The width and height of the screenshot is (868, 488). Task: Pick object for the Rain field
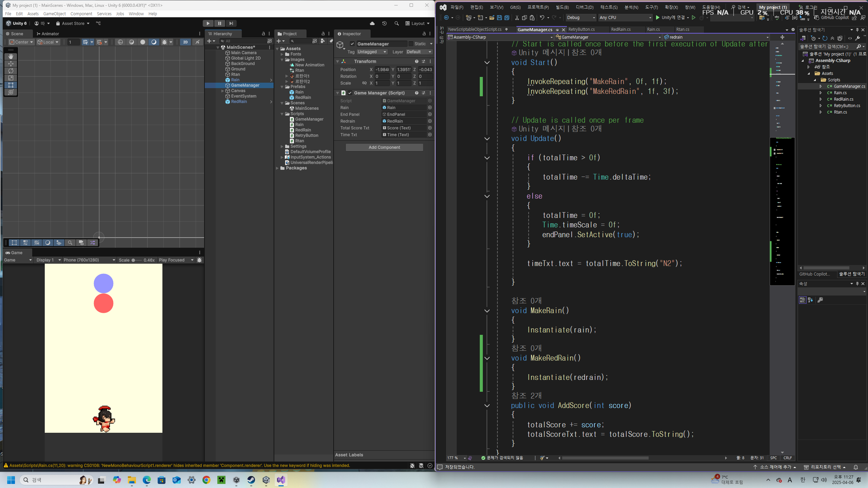[x=430, y=108]
